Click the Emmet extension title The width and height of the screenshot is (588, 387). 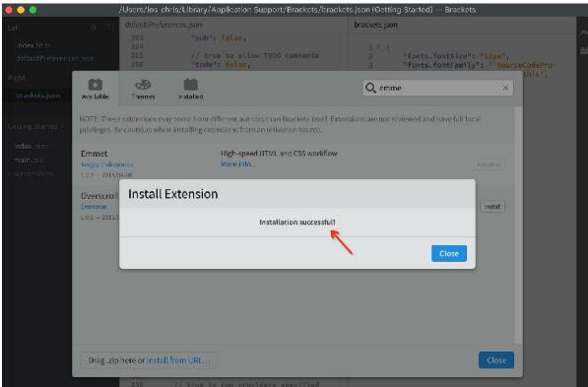(x=94, y=154)
